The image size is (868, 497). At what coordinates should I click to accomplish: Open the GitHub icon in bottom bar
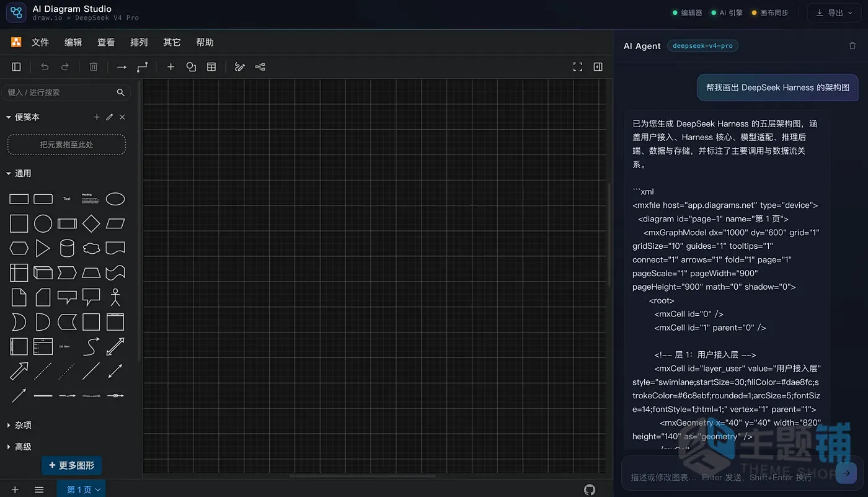[x=590, y=490]
